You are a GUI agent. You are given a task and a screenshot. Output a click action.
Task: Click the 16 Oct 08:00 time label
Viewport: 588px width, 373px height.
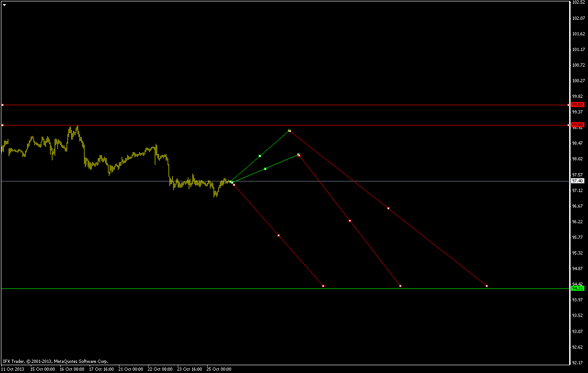click(72, 369)
